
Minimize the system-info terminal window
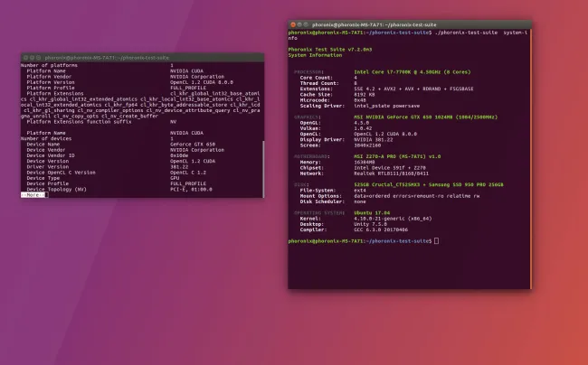(299, 24)
